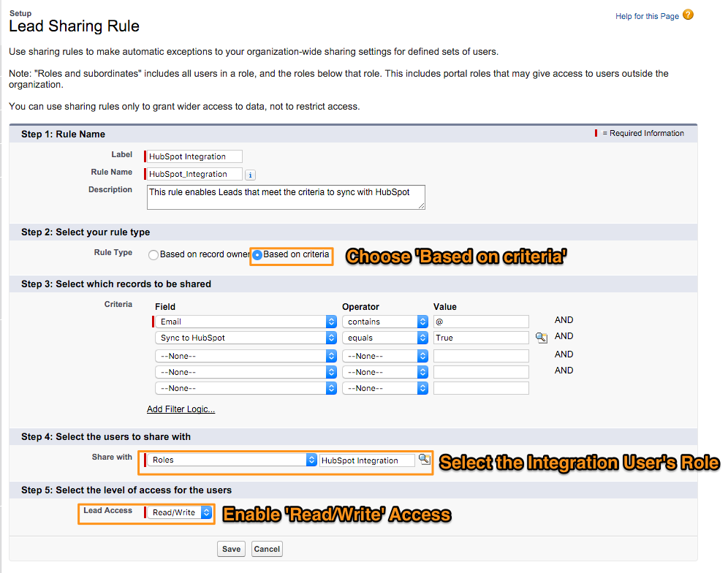Open the fourth row --None-- operator dropdown

[x=385, y=372]
